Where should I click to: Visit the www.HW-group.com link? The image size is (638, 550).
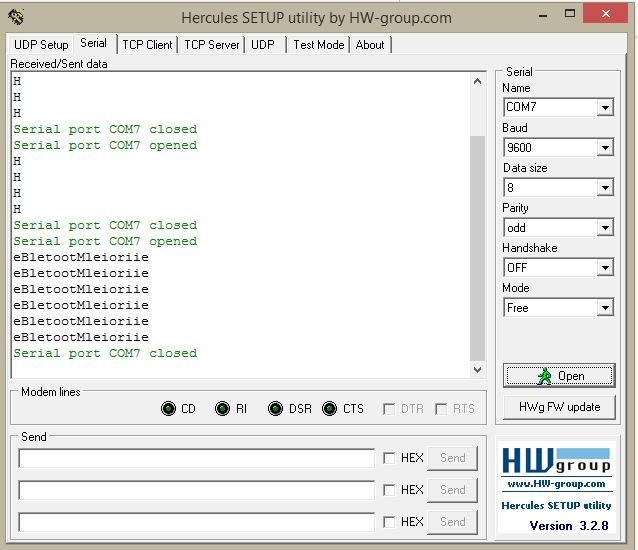[x=556, y=484]
